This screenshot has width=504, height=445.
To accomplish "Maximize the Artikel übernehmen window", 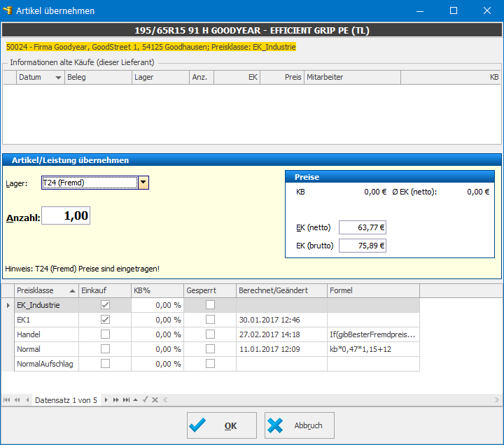I will click(454, 10).
